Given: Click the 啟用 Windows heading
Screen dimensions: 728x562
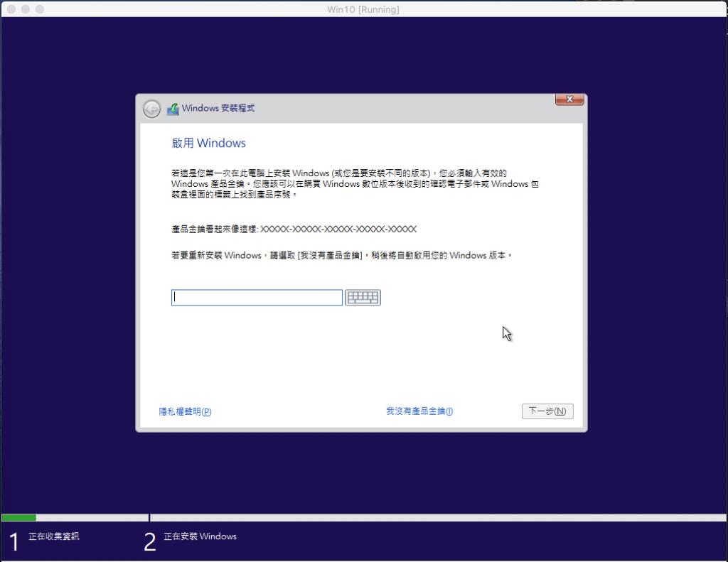Looking at the screenshot, I should click(x=209, y=143).
